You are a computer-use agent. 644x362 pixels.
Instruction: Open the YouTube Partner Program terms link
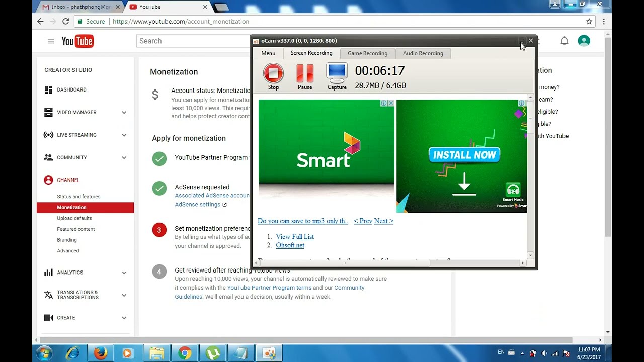point(269,288)
